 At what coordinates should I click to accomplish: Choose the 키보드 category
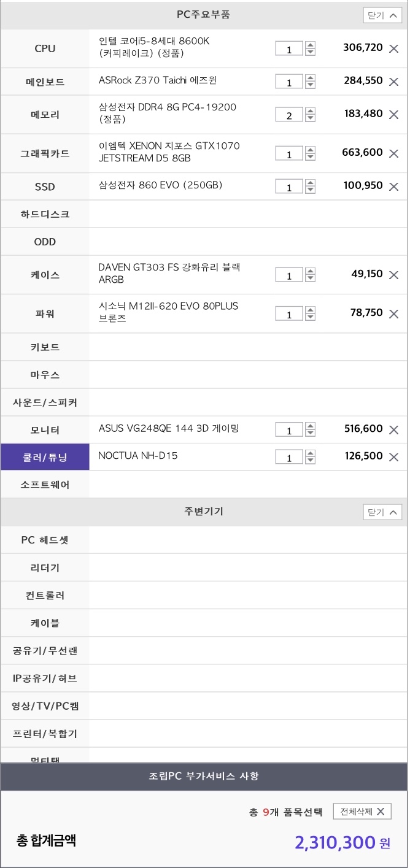pos(45,347)
